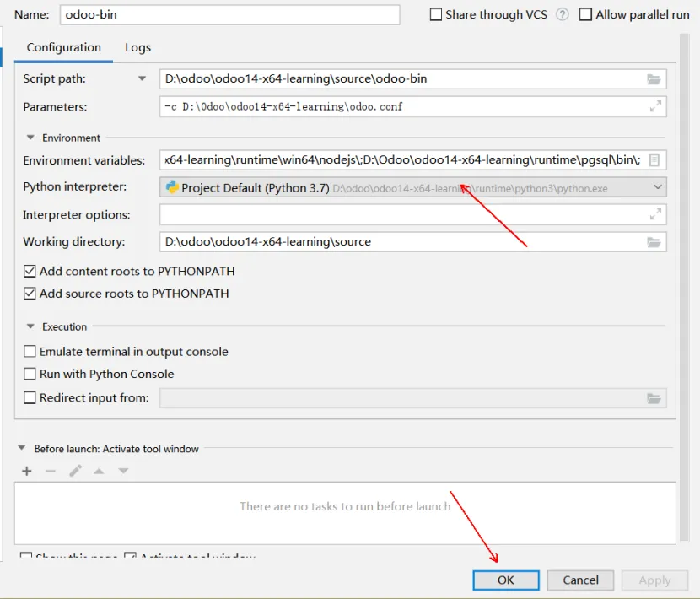Click the Script path text field
The image size is (700, 599).
pos(413,79)
